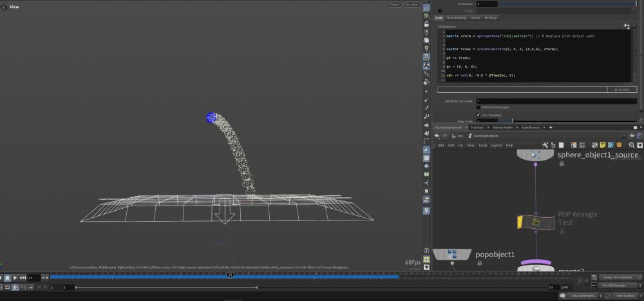Click the lock icon in viewport toolbar

[x=427, y=24]
